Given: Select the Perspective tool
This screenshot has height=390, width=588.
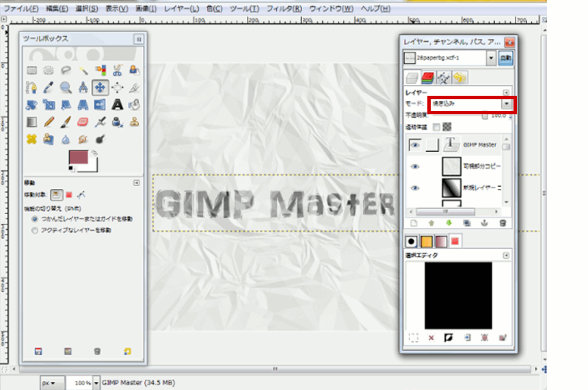Looking at the screenshot, I should [83, 105].
